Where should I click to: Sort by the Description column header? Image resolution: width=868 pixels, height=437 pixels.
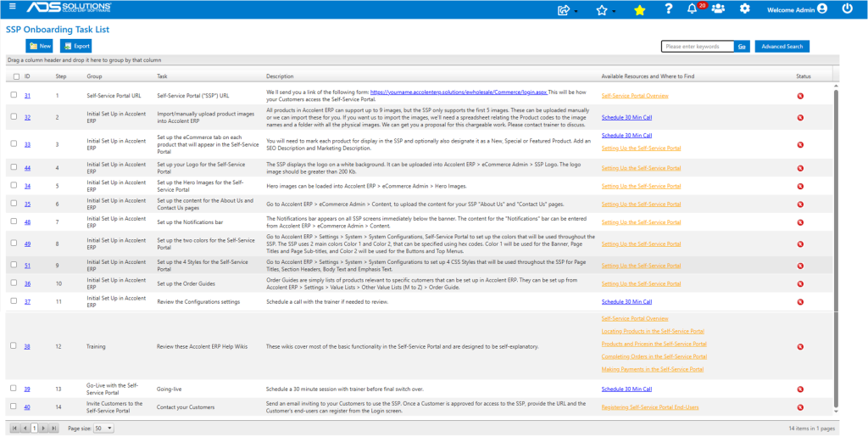tap(280, 76)
